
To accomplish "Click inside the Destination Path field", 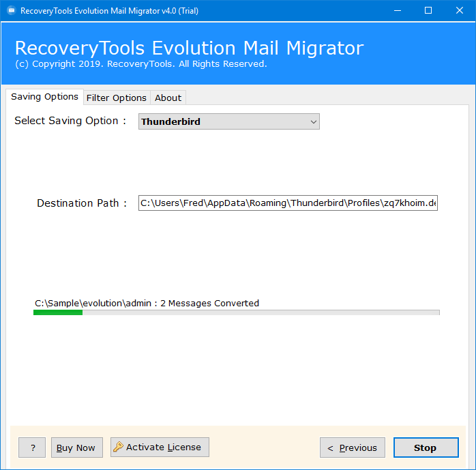I will pos(288,203).
